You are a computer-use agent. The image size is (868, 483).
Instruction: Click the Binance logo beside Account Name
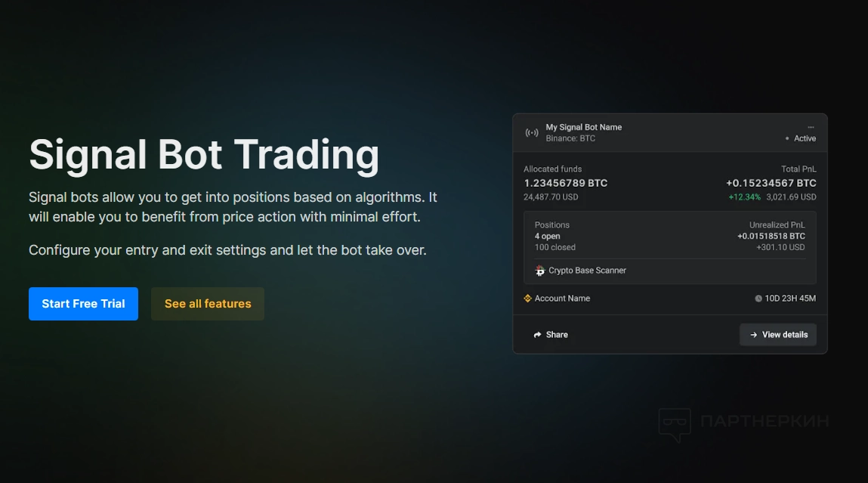pos(528,299)
